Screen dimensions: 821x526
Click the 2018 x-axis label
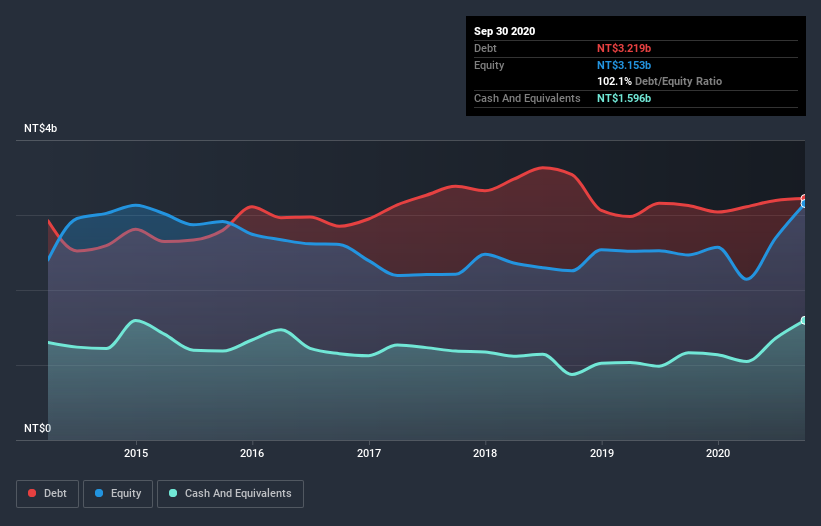[x=485, y=453]
